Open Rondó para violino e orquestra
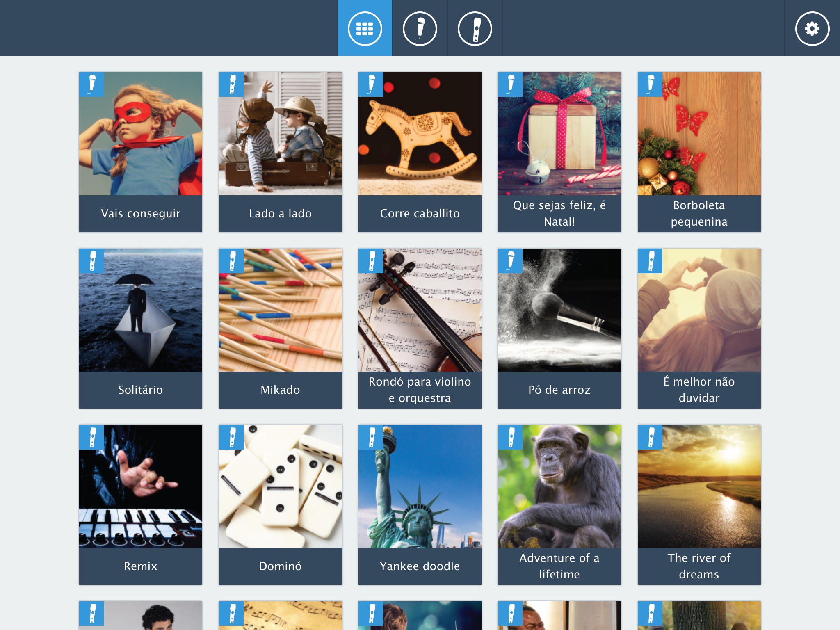This screenshot has height=630, width=840. (x=420, y=329)
